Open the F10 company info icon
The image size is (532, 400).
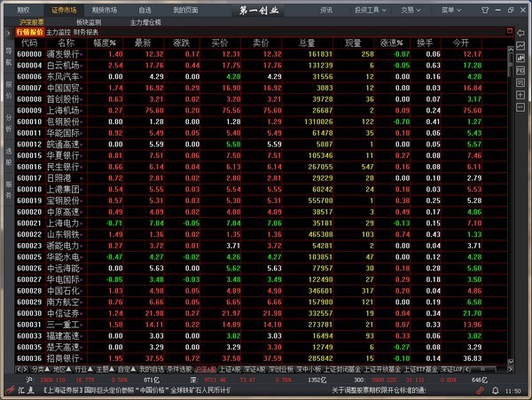[x=520, y=70]
